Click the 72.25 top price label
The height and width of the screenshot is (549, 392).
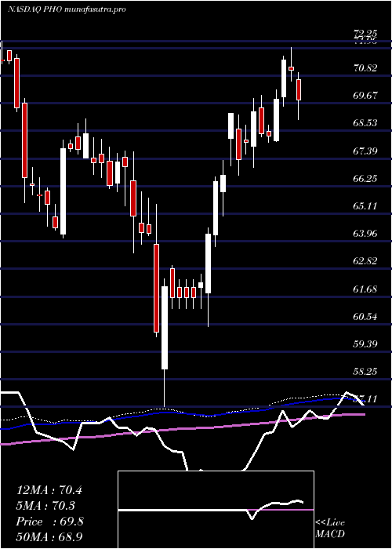click(365, 34)
